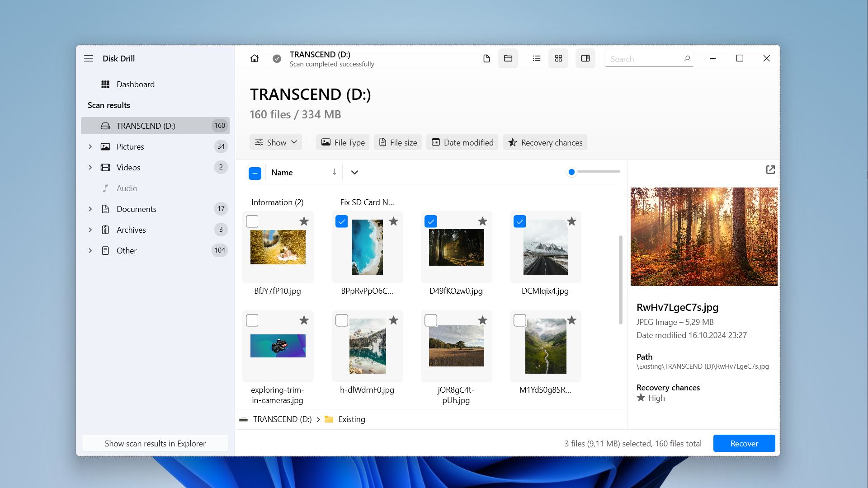Click the Existing folder icon in breadcrumb

coord(329,419)
